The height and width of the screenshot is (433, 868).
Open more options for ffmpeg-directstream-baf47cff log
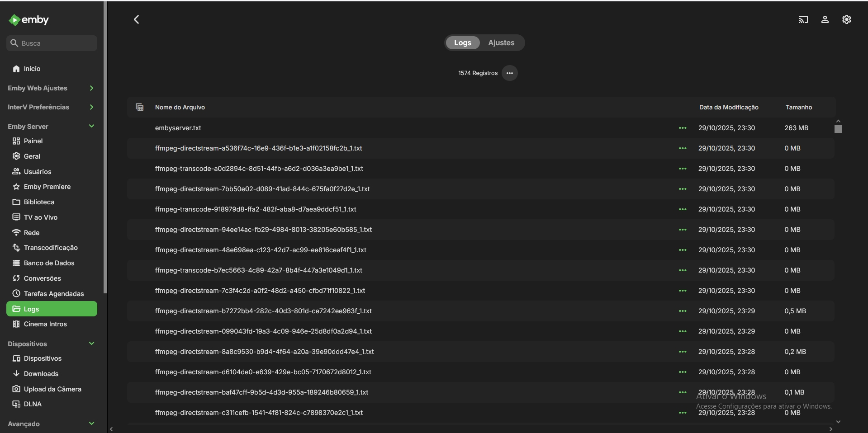(x=683, y=392)
